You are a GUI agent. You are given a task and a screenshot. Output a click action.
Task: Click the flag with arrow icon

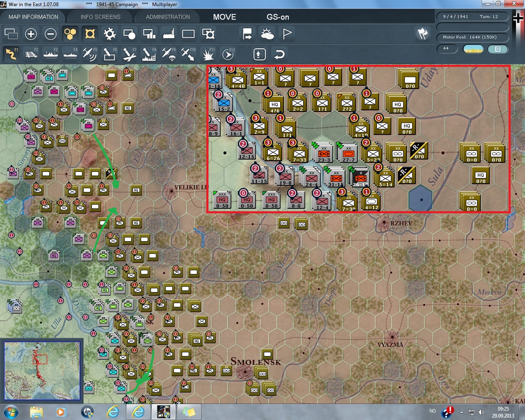point(247,34)
